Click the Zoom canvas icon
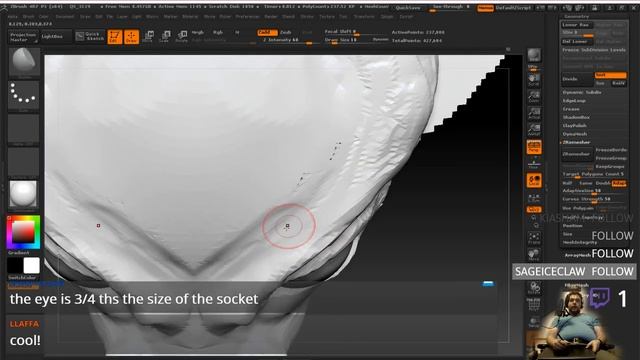The height and width of the screenshot is (360, 640). 534,96
